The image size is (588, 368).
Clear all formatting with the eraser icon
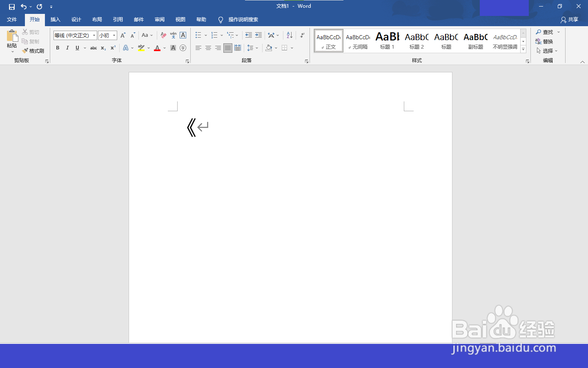(x=163, y=36)
